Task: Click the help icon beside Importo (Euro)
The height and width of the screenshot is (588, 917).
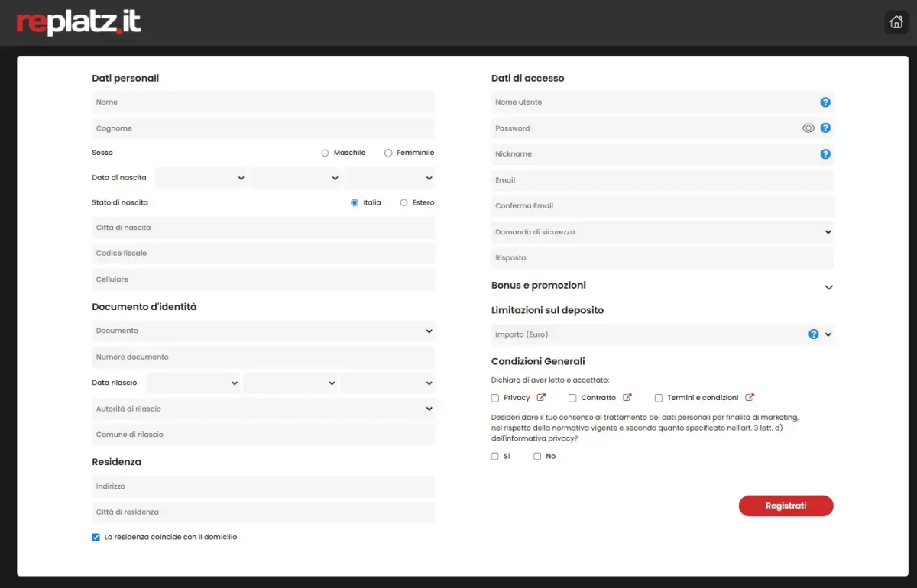Action: pyautogui.click(x=812, y=334)
